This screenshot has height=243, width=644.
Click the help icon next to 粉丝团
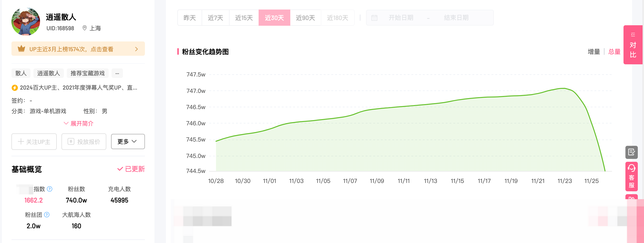tap(46, 214)
